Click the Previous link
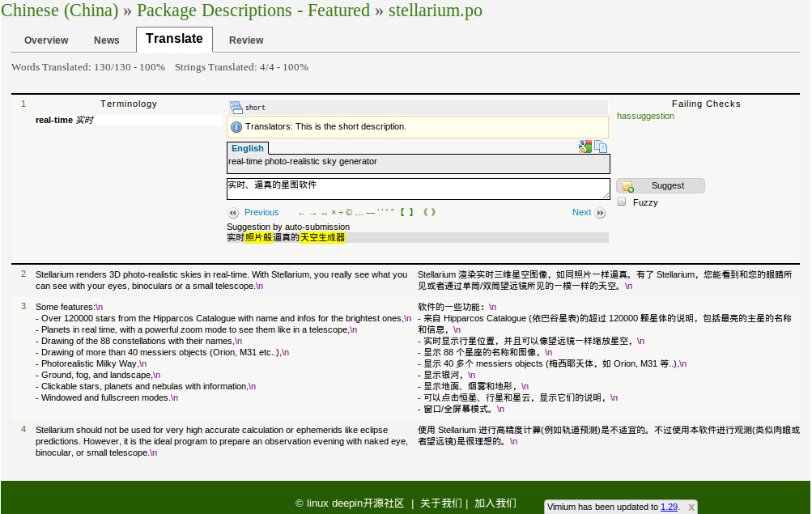This screenshot has width=812, height=514. 261,212
